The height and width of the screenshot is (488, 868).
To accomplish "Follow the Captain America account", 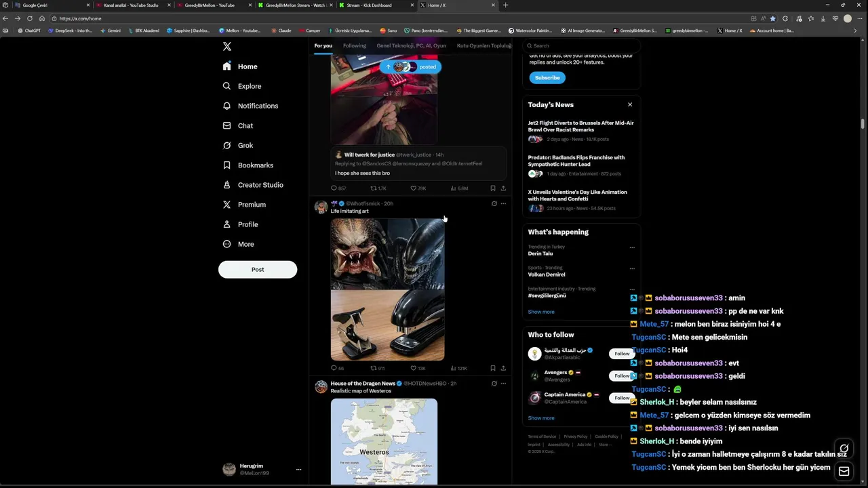I will [x=622, y=398].
